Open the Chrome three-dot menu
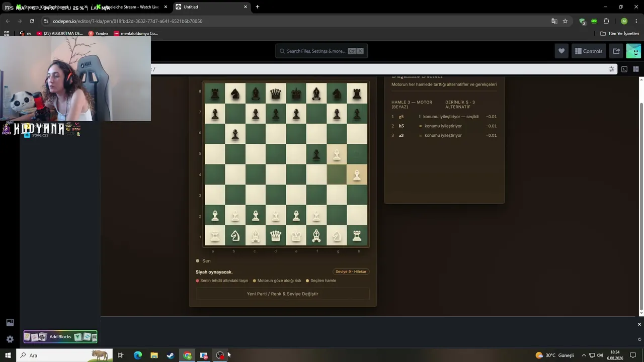 coord(636,21)
